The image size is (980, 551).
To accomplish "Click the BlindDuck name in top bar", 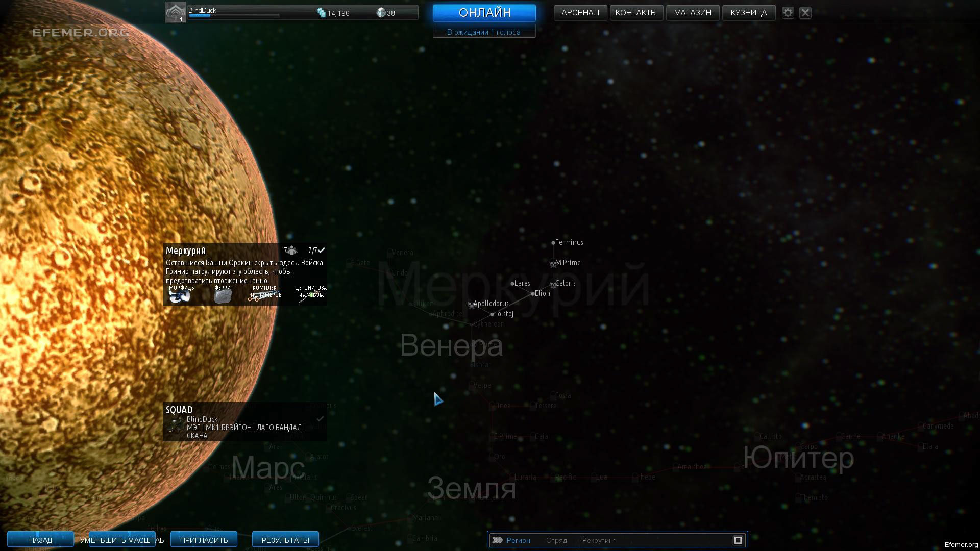I will click(202, 10).
